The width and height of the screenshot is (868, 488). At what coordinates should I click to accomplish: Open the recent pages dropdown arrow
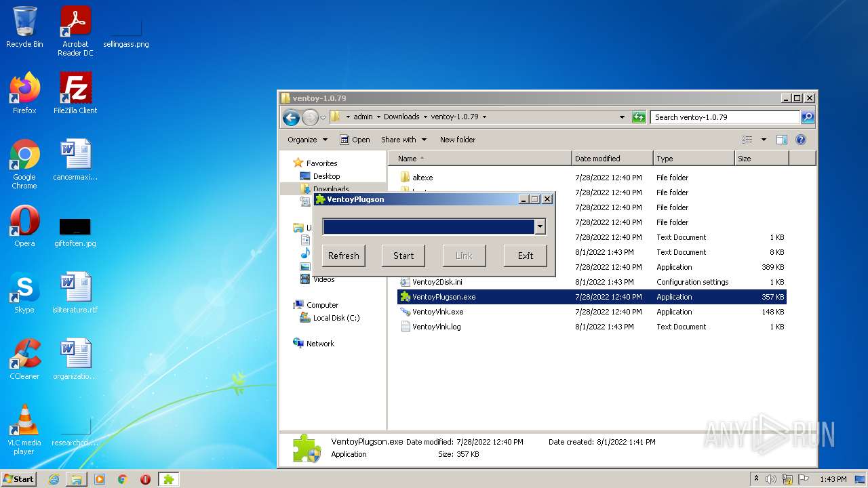pyautogui.click(x=323, y=117)
